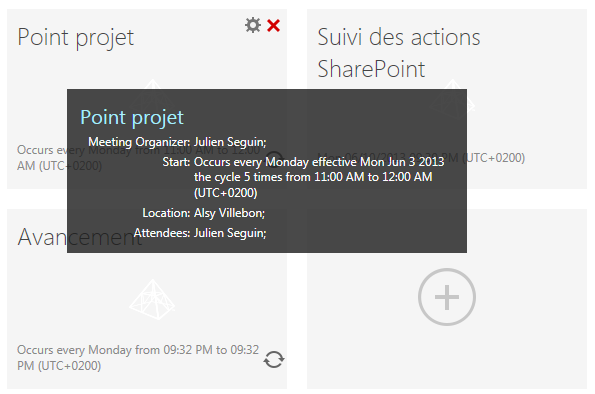Screen dimensions: 595x394
Task: Open settings gear on Point projet tile
Action: 253,25
